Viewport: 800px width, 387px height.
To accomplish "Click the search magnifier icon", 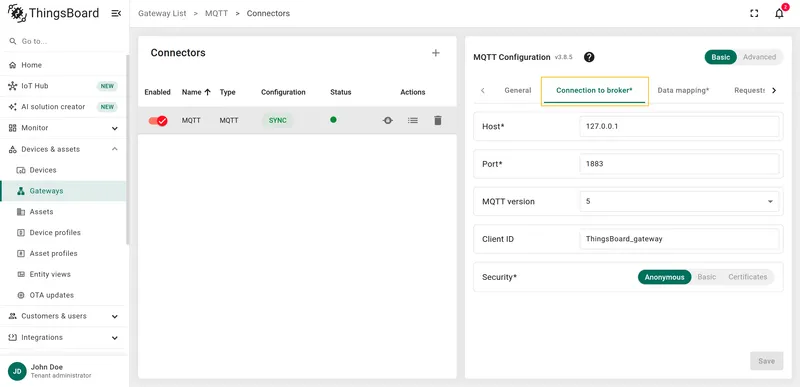I will tap(13, 41).
